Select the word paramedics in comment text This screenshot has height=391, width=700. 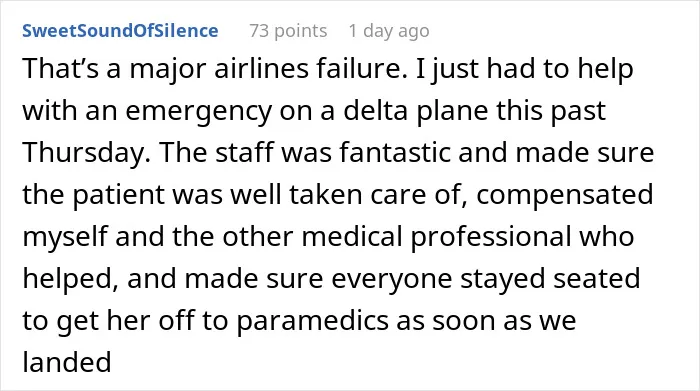(x=312, y=321)
